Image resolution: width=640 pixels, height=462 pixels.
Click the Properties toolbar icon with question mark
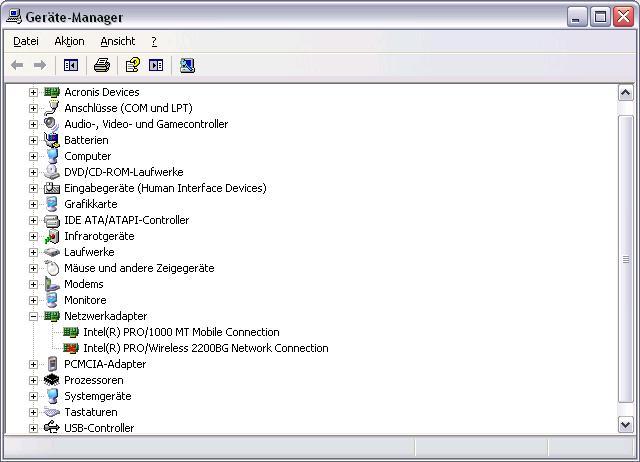131,65
